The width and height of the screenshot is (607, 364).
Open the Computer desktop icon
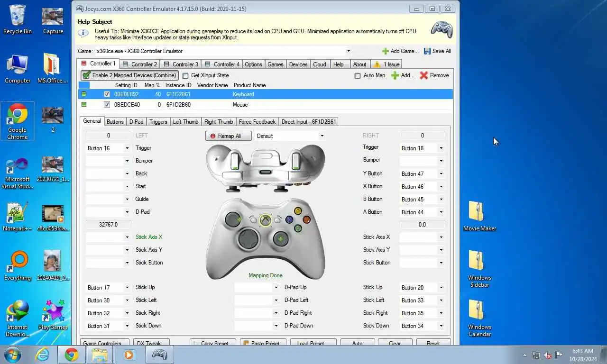[18, 68]
